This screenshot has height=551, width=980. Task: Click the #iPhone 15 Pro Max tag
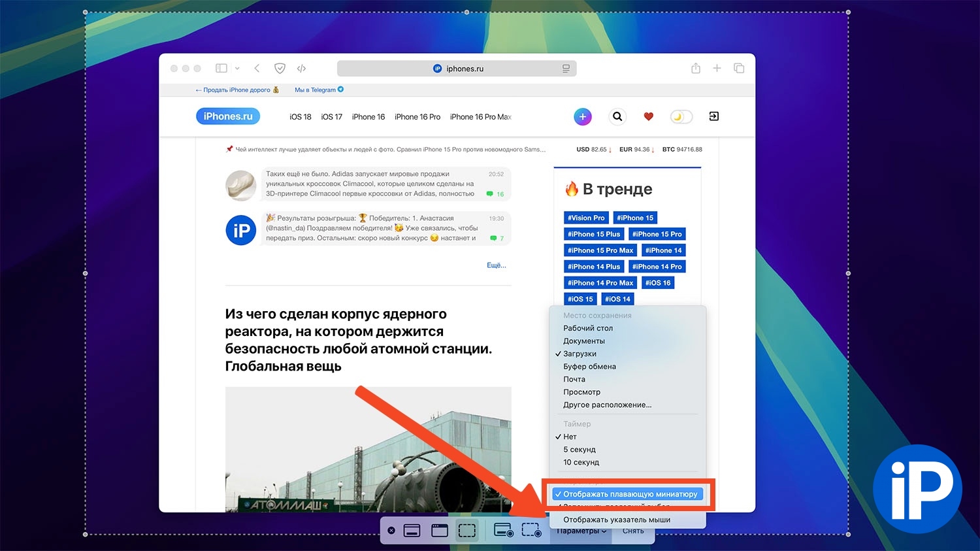pos(600,250)
